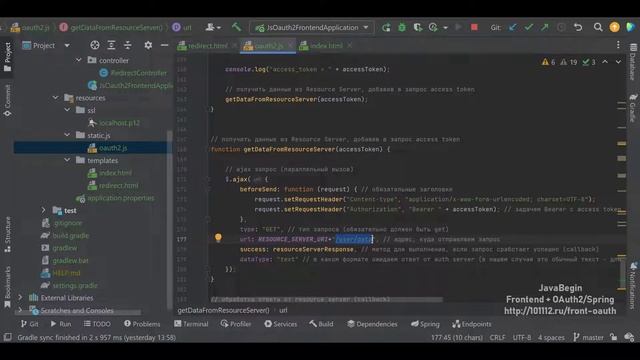Open the Profiler tool window
640x360 pixels.
(236, 324)
